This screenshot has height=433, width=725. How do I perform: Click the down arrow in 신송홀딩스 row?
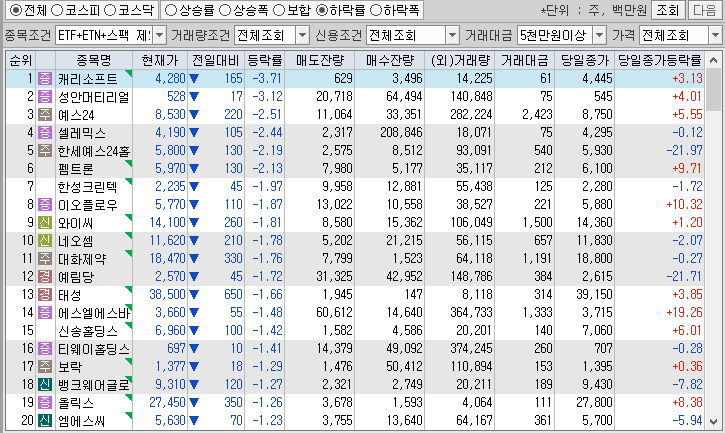pyautogui.click(x=194, y=331)
